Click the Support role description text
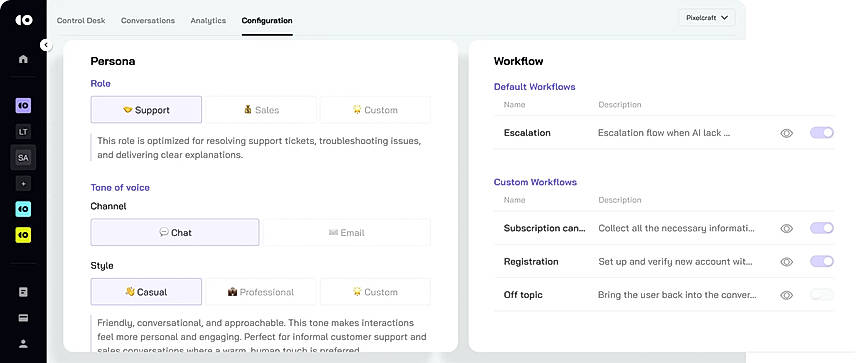The image size is (864, 363). (259, 148)
